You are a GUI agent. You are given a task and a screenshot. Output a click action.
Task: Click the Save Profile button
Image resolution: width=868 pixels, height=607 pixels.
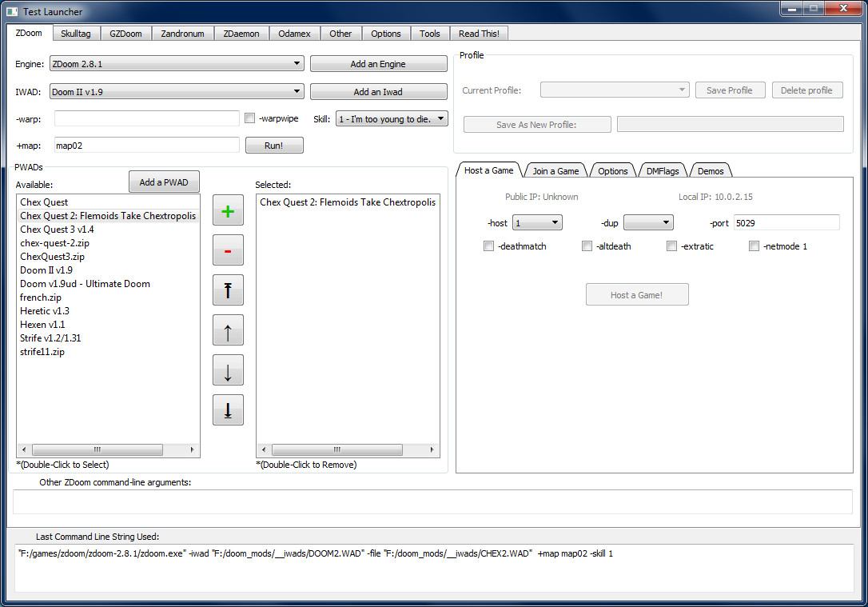pos(730,90)
